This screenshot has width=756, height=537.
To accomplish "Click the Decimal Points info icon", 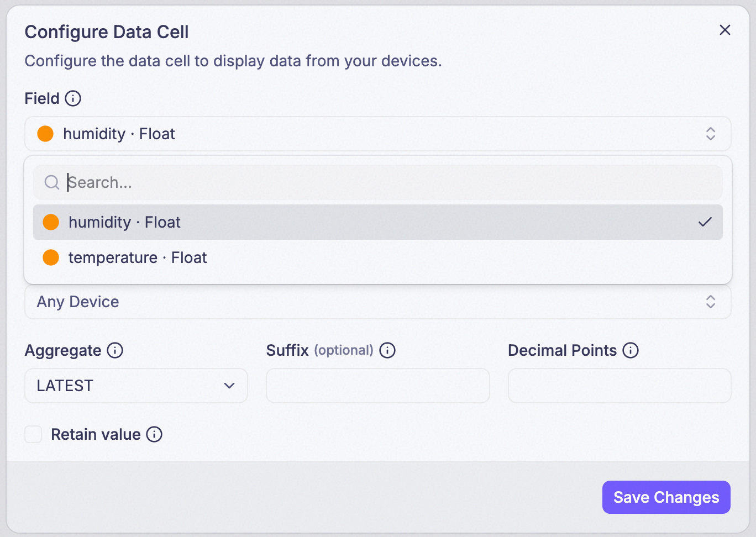I will click(x=631, y=350).
